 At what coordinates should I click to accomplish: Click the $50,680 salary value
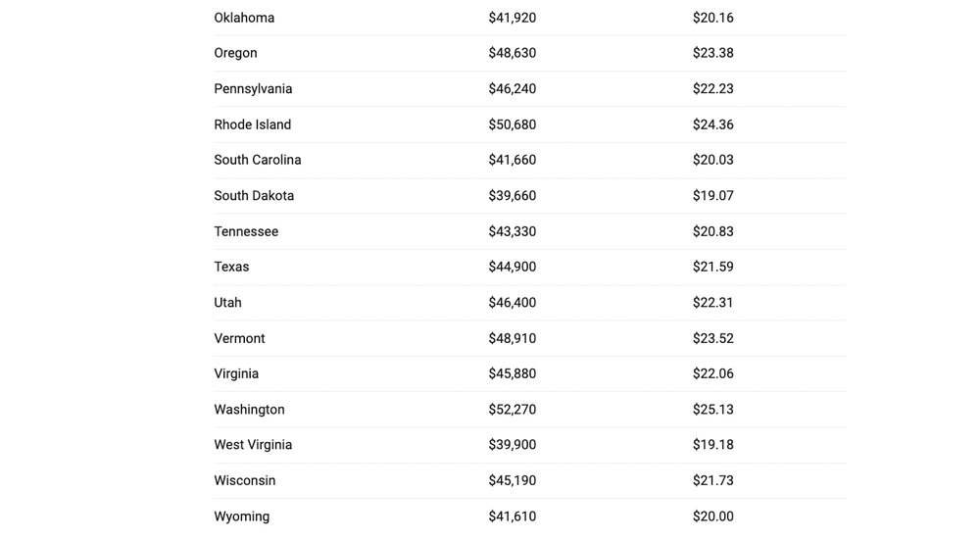coord(512,124)
